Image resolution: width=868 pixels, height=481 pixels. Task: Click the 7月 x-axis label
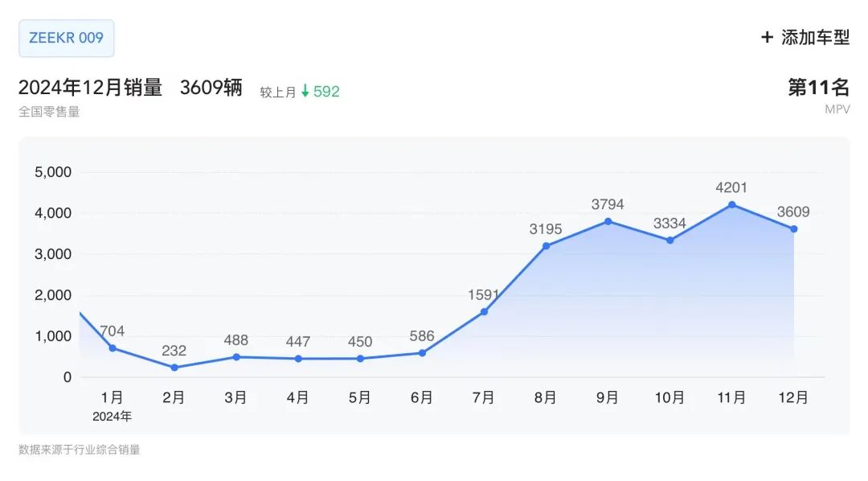click(484, 397)
